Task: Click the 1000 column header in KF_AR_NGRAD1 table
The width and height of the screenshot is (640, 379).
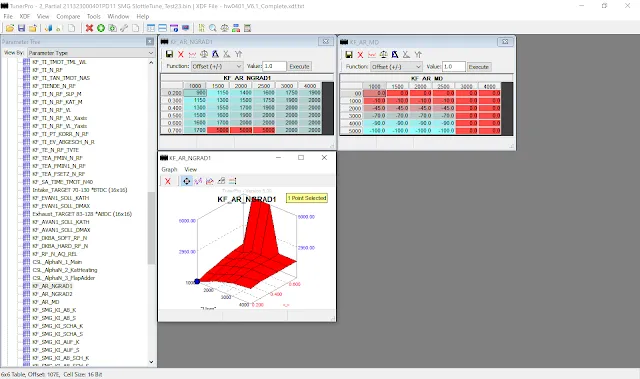Action: (x=195, y=86)
